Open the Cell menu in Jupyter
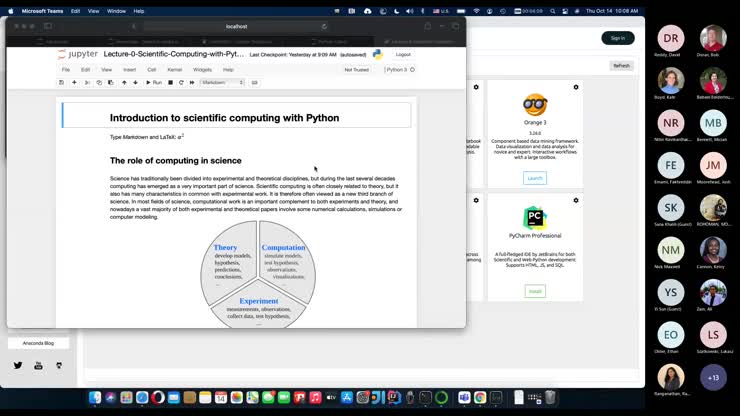This screenshot has height=416, width=740. [x=152, y=70]
